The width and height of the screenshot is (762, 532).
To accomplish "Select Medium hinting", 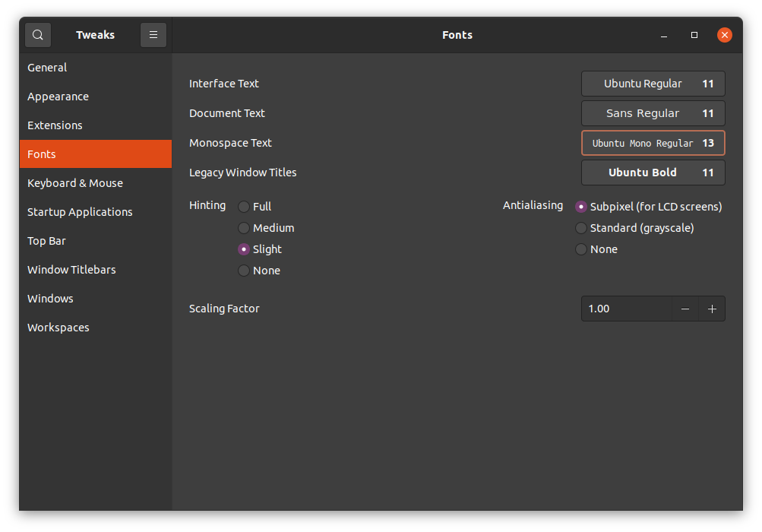I will click(266, 228).
